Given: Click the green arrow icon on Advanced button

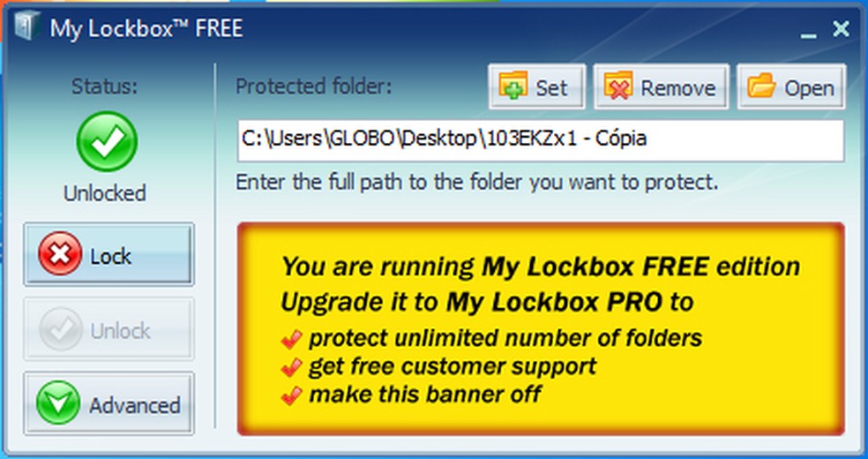Looking at the screenshot, I should coord(58,403).
